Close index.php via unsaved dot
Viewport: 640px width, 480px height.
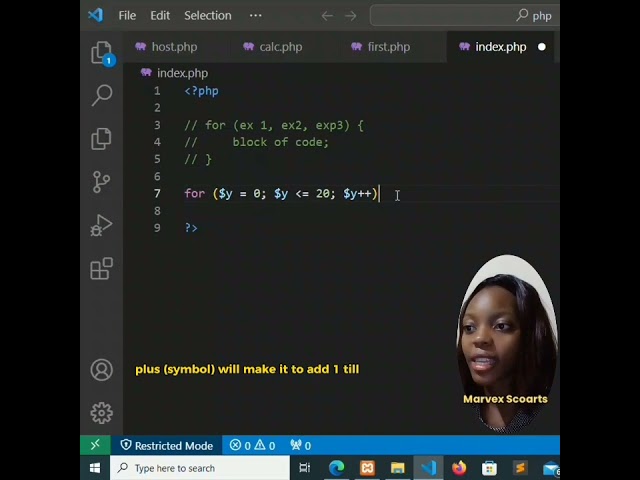click(x=542, y=47)
